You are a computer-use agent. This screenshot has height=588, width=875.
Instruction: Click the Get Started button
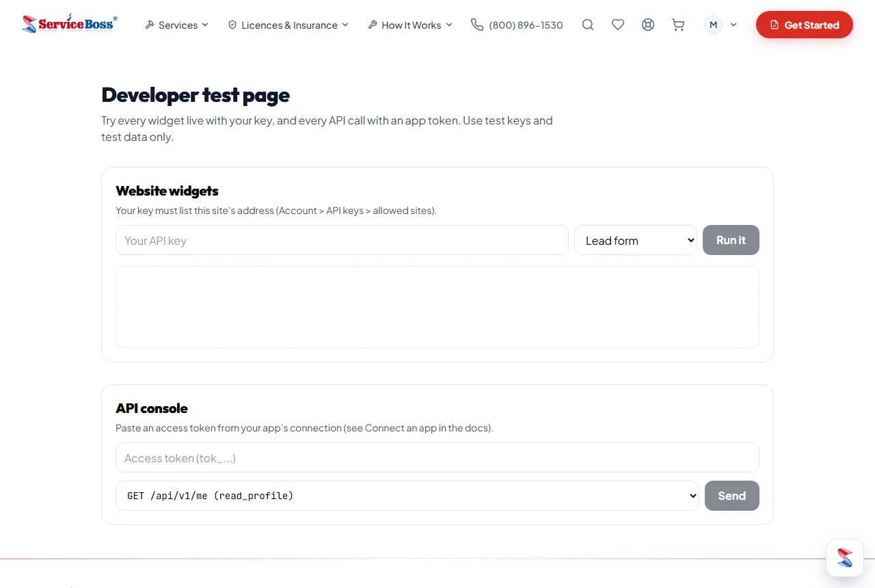point(805,25)
